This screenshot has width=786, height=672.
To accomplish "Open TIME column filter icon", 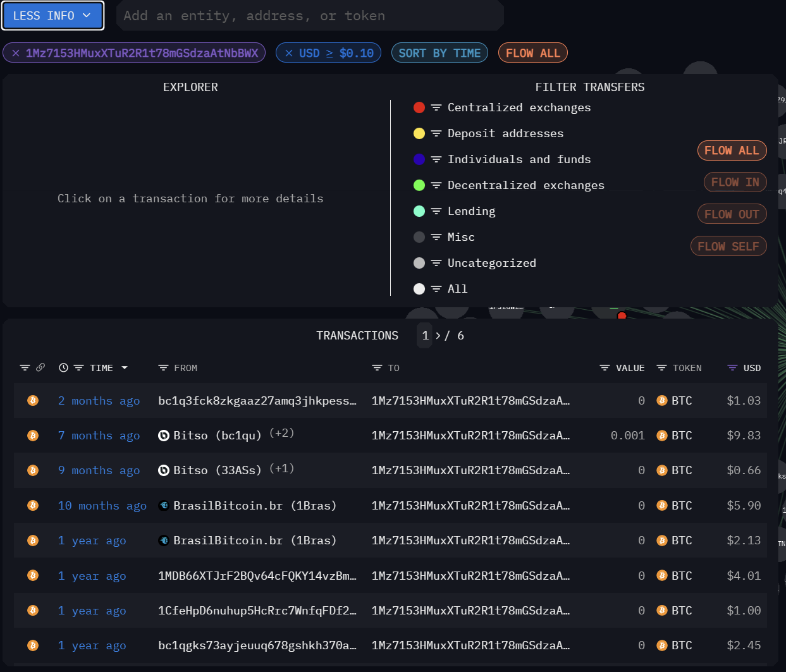I will point(78,367).
